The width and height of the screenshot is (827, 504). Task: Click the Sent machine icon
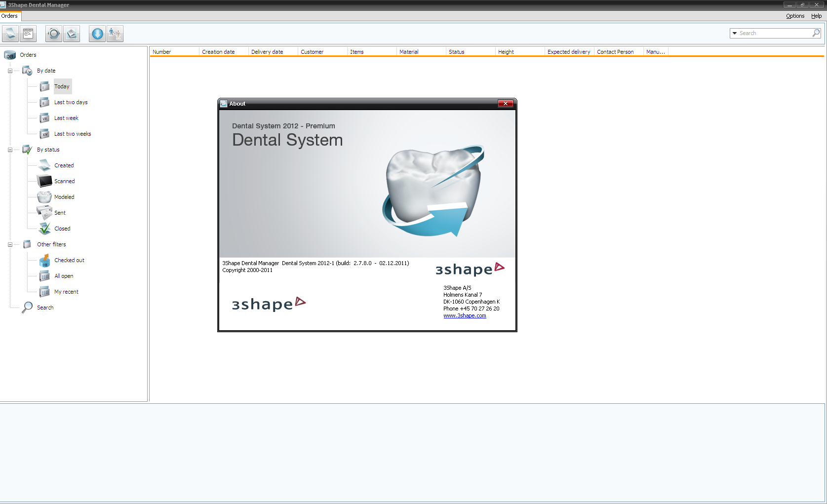pos(44,213)
